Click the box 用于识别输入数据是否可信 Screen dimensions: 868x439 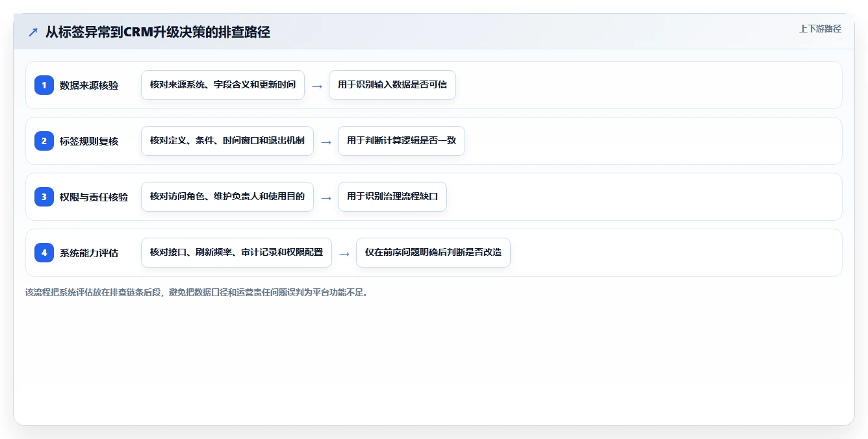pyautogui.click(x=392, y=85)
